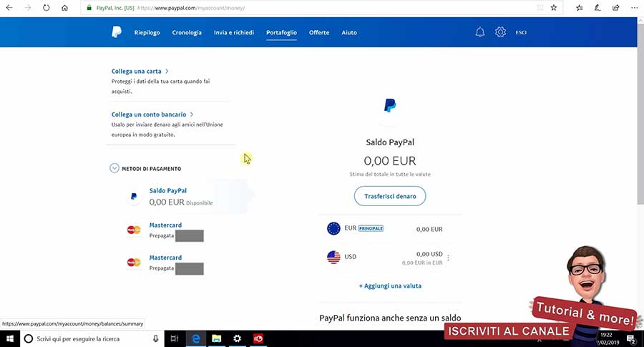Click chevron next to Collega una carta

[166, 71]
